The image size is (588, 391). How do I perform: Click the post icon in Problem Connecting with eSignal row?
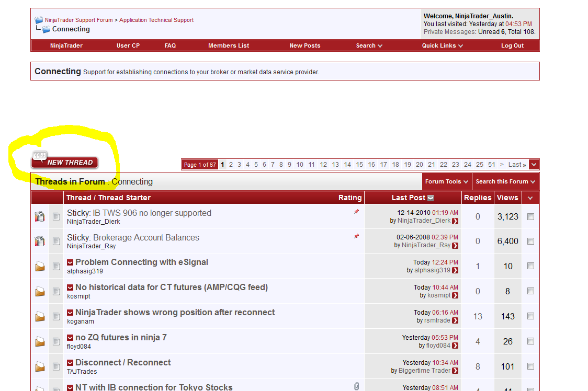pos(56,266)
